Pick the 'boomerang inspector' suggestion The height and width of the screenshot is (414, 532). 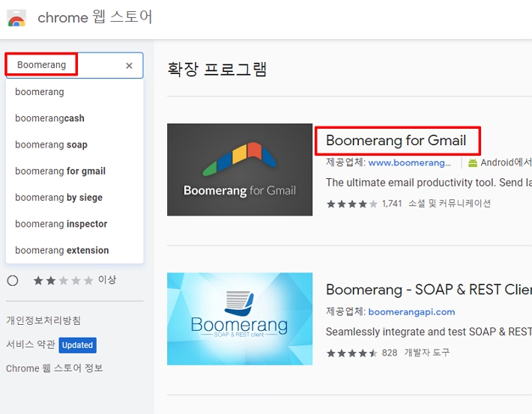[x=74, y=224]
